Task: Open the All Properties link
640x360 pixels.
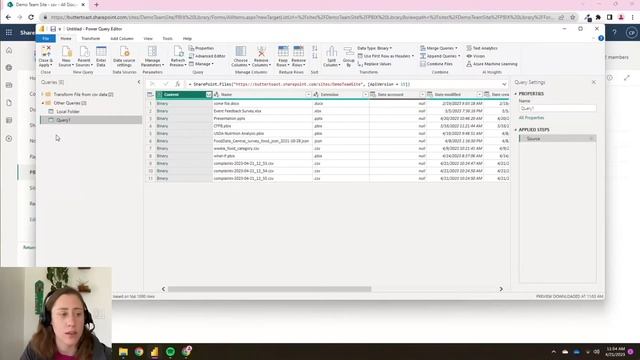Action: click(x=531, y=118)
